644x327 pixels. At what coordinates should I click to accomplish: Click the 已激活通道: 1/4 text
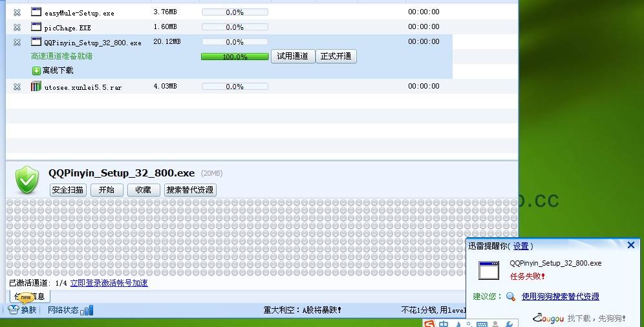[x=38, y=283]
